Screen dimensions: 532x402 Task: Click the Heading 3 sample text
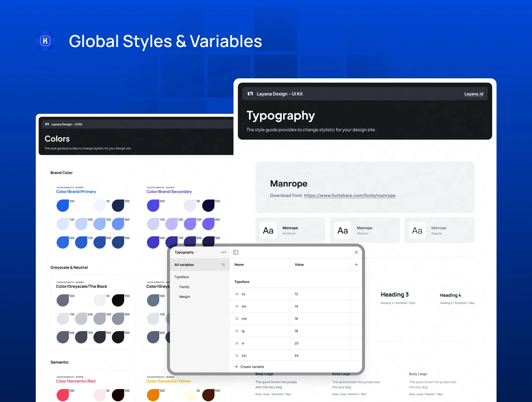[395, 294]
